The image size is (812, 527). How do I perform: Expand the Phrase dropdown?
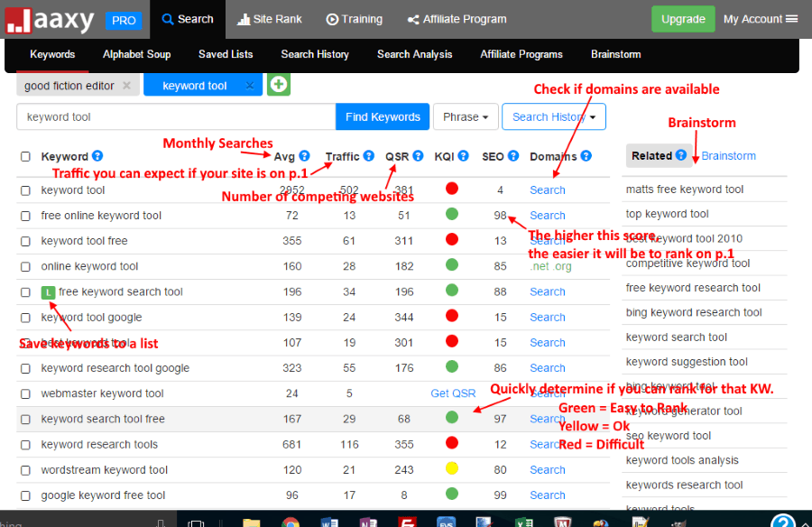click(466, 117)
